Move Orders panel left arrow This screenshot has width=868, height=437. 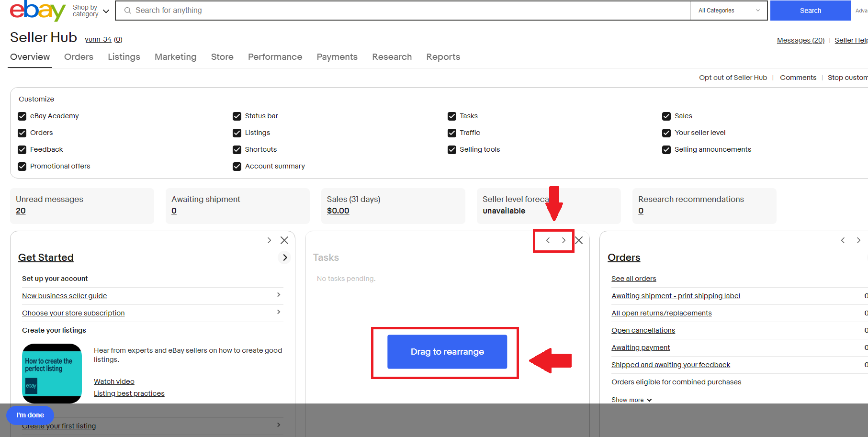(x=843, y=240)
